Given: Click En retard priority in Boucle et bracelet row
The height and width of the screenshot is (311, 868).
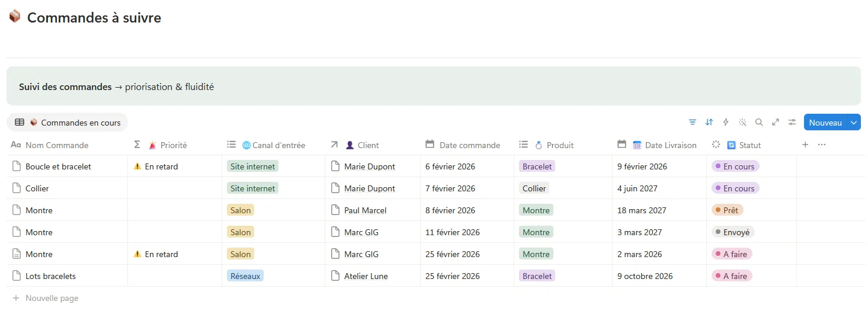Looking at the screenshot, I should [156, 166].
